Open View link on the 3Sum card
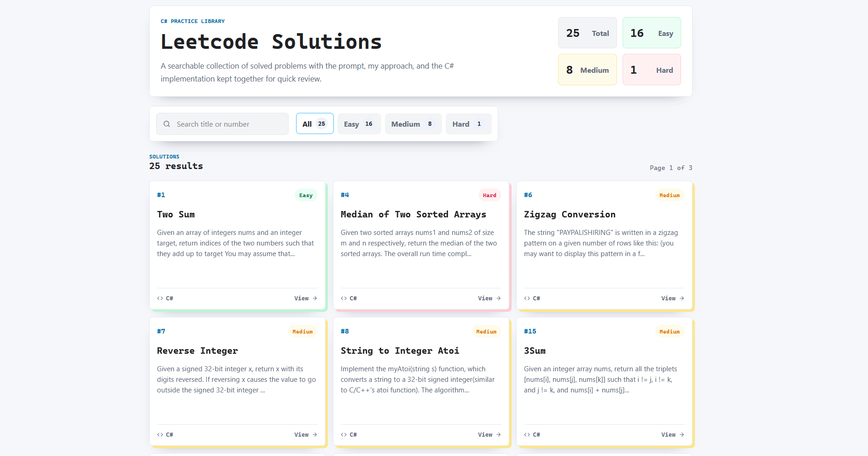Viewport: 868px width, 456px height. [673, 435]
